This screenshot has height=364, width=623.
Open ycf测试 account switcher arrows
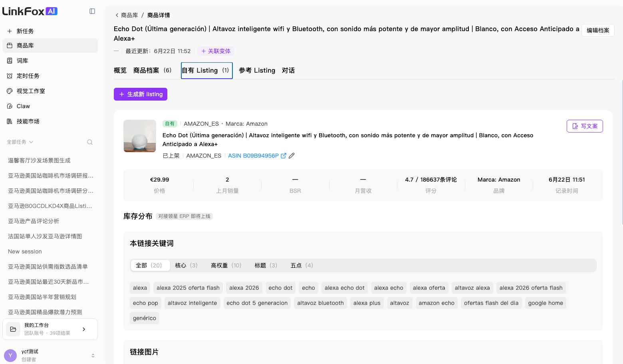93,356
